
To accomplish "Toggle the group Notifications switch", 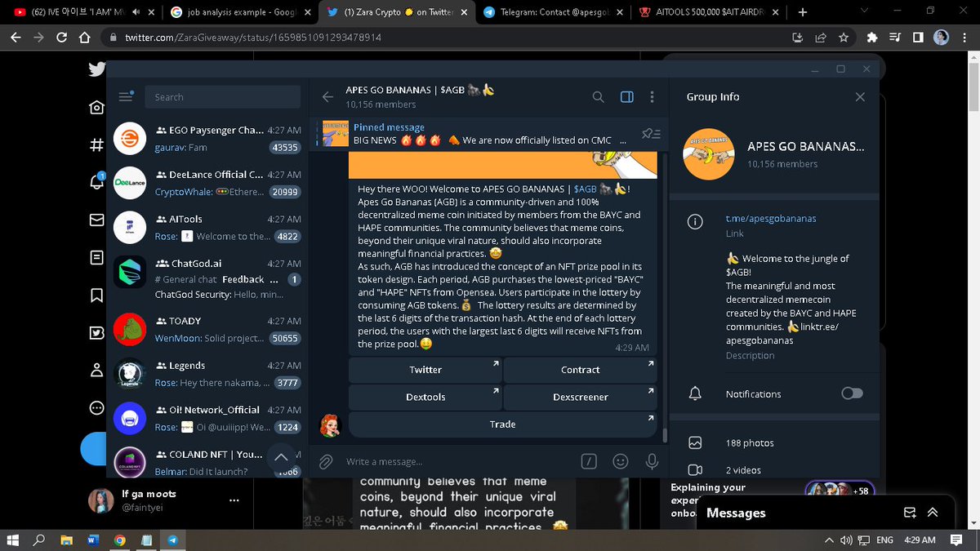I will pyautogui.click(x=852, y=393).
